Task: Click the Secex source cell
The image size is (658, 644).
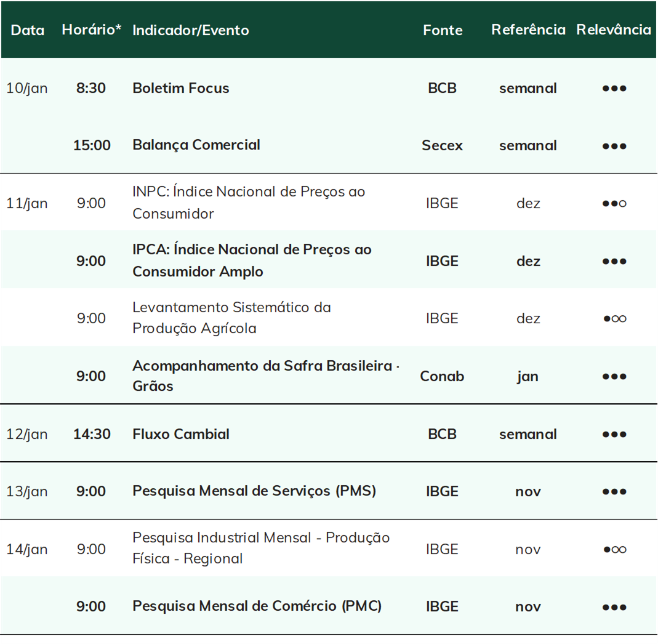Action: click(443, 146)
